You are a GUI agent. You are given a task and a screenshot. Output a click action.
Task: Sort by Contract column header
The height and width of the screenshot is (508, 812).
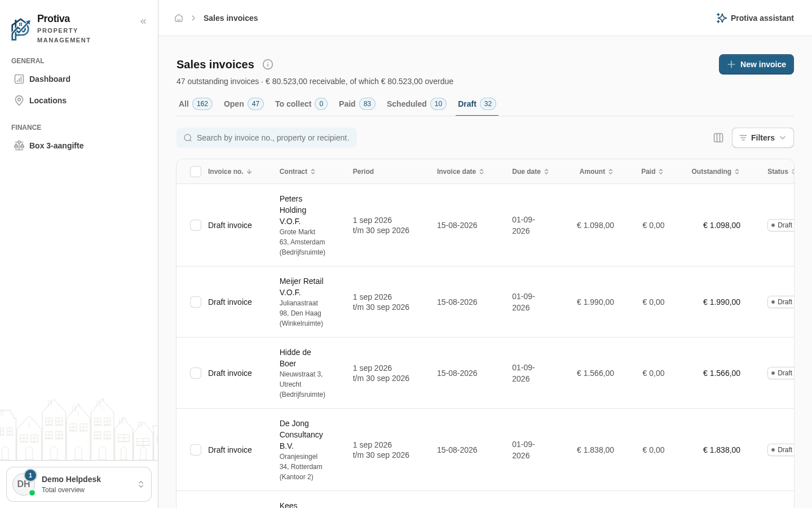pyautogui.click(x=297, y=172)
